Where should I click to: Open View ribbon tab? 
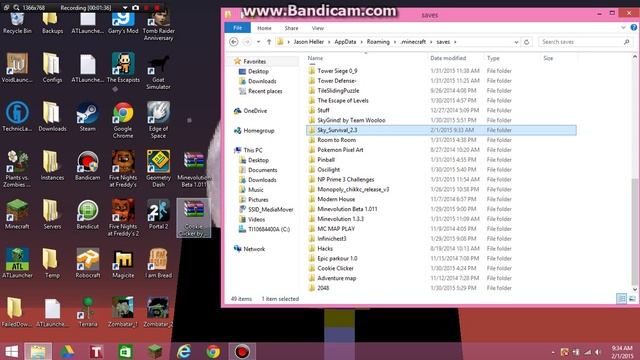pos(318,28)
